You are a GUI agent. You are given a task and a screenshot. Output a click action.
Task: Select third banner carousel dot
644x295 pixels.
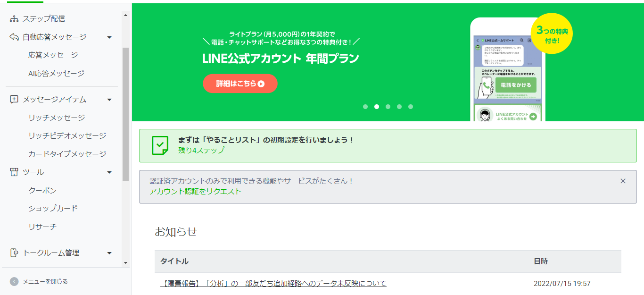[x=388, y=107]
